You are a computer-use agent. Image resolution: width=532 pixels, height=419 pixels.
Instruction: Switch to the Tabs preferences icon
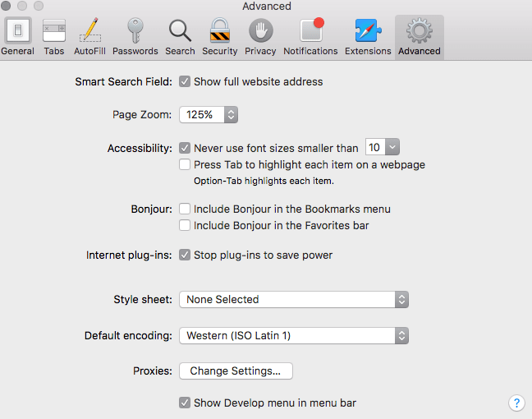click(54, 31)
